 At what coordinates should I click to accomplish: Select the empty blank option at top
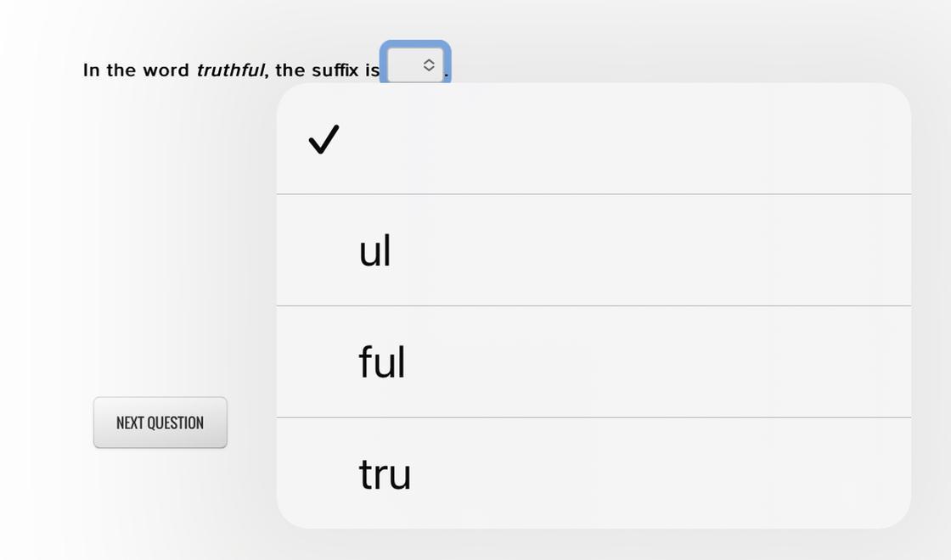tap(594, 139)
